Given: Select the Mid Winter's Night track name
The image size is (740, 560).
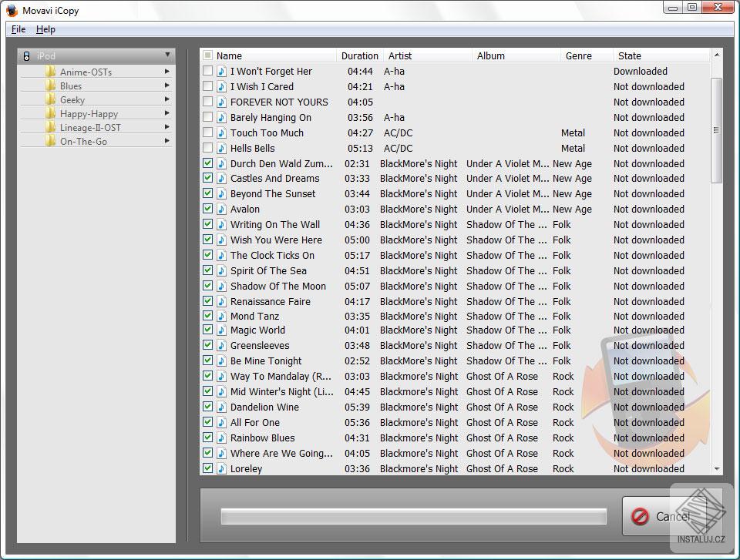Looking at the screenshot, I should (x=282, y=391).
